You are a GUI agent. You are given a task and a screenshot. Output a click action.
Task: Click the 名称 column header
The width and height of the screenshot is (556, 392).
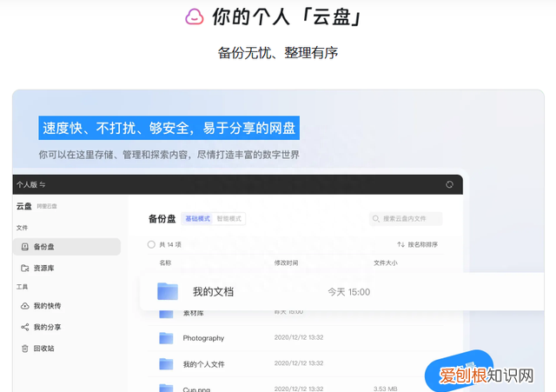(165, 262)
